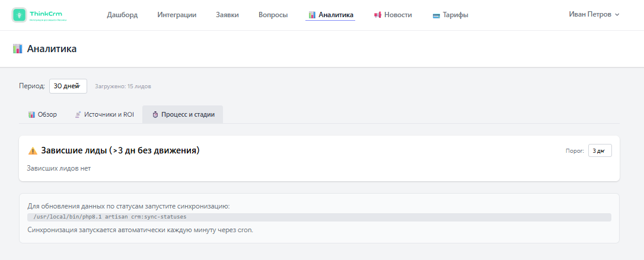Screen dimensions: 644x260
Task: Click the bar chart icon beside Аналитика menu
Action: point(312,15)
